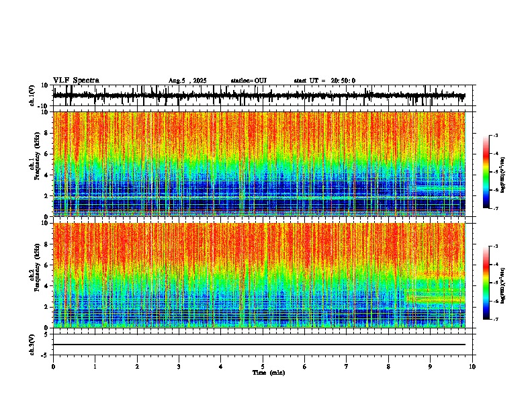Click the -3 label on ch.1 colorbar
This screenshot has height=411, width=532.
[x=496, y=135]
